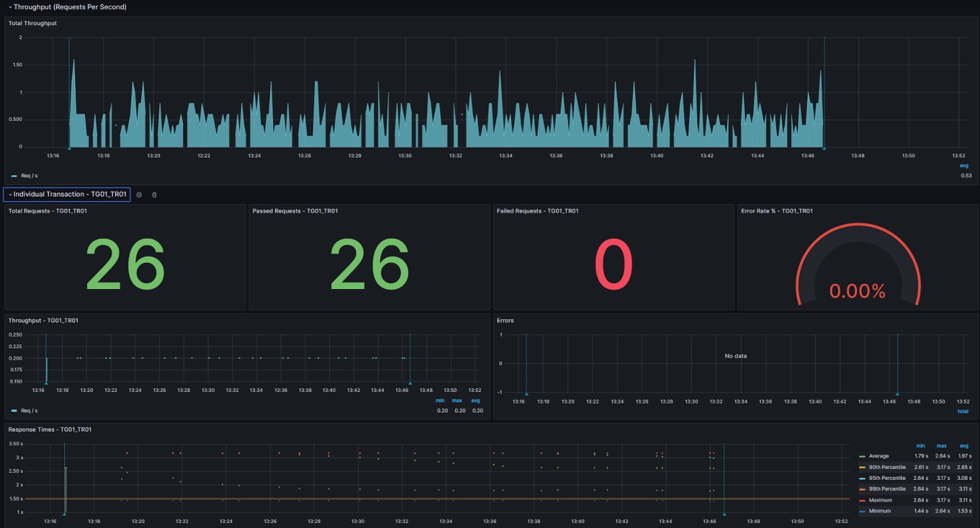Sort Total Throughput legend by avg column

pos(964,166)
